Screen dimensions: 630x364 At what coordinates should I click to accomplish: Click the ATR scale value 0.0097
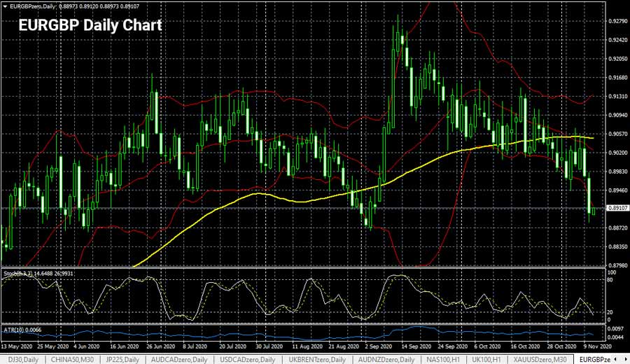[x=615, y=329]
